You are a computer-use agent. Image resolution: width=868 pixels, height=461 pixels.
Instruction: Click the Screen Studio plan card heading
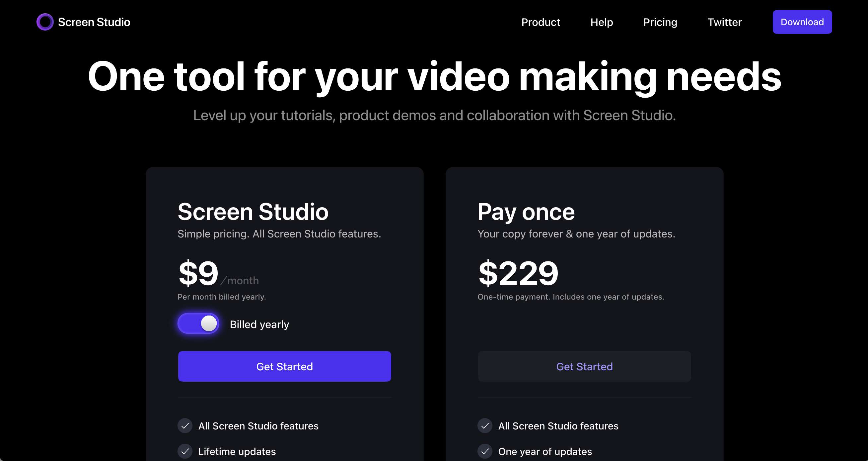(253, 212)
